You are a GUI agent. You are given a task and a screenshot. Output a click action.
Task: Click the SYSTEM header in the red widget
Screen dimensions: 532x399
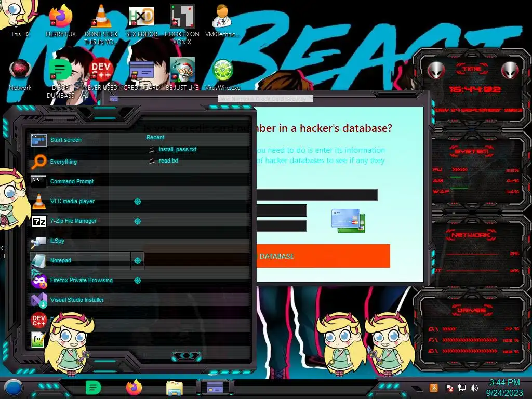coord(472,151)
